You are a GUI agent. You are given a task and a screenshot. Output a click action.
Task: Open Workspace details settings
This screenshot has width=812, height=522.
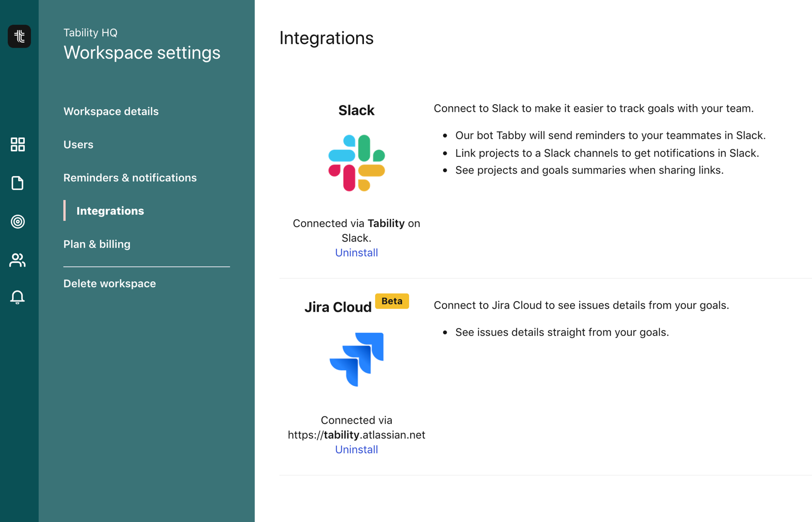tap(111, 111)
